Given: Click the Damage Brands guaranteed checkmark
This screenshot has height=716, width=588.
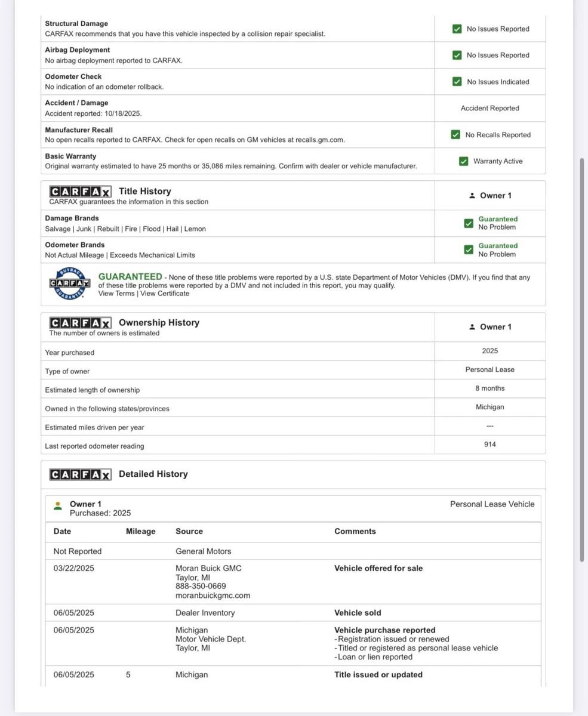Looking at the screenshot, I should [x=469, y=223].
